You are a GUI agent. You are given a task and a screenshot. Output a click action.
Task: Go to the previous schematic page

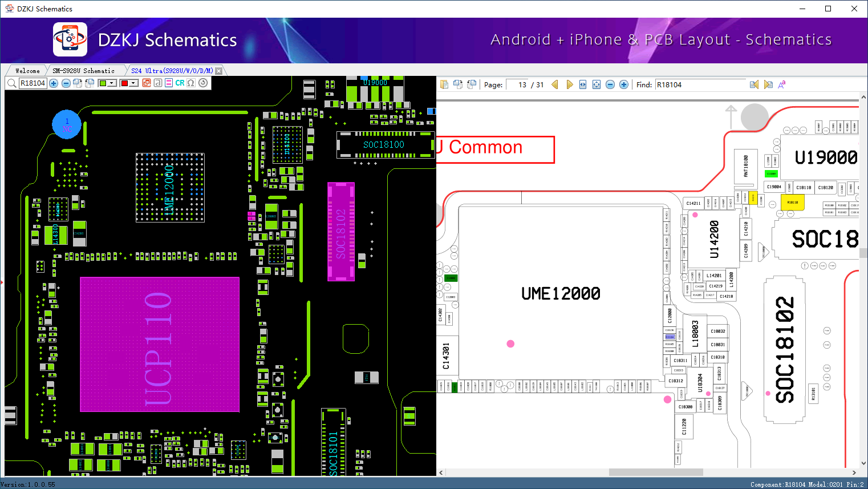[x=555, y=84]
